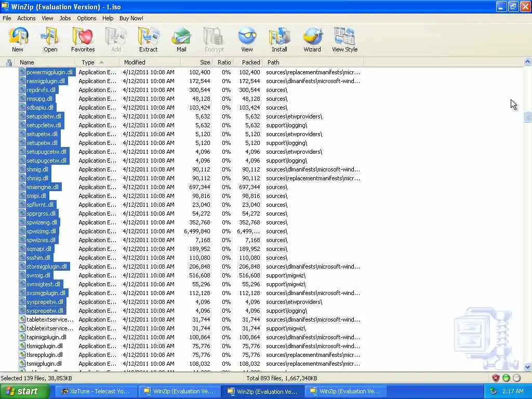Switch to XizTune taskbar window
Screen dimensions: 532x399
96,391
